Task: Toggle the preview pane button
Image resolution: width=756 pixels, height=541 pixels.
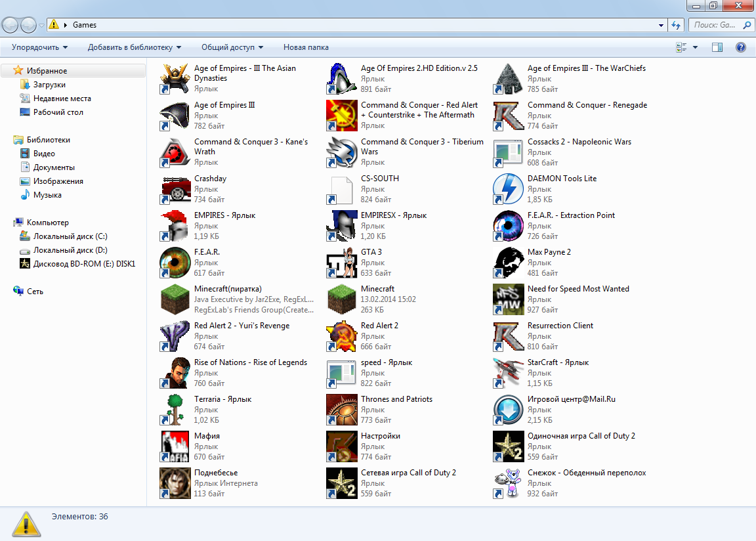Action: click(717, 47)
